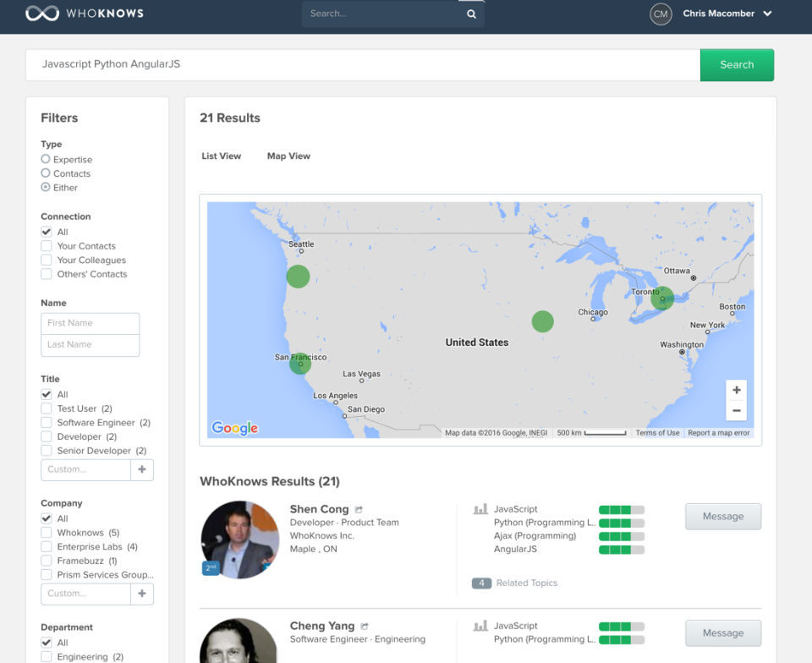Add custom title with plus icon
The height and width of the screenshot is (663, 812).
click(142, 469)
